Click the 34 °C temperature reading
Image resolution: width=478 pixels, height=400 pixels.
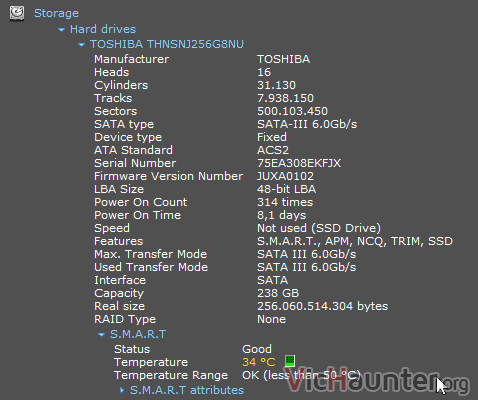click(259, 362)
